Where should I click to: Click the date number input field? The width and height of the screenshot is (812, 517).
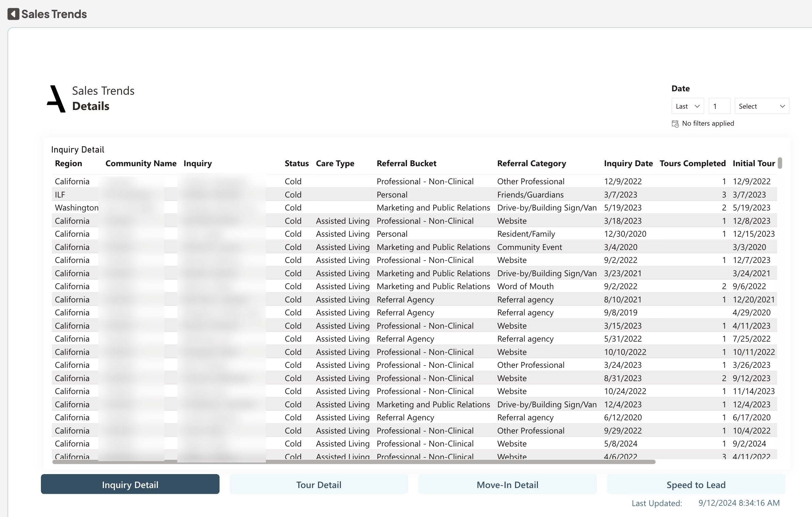pyautogui.click(x=719, y=106)
